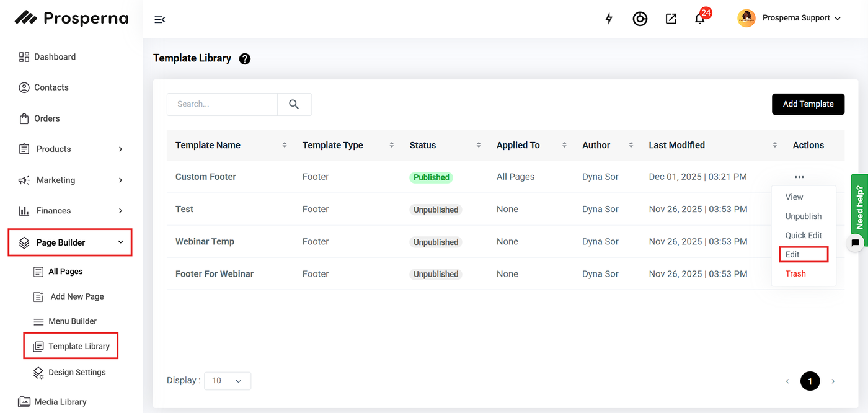
Task: Click the circular chart icon in header
Action: 640,19
